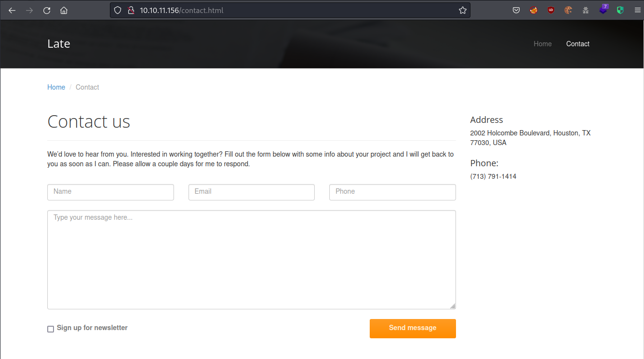Follow the Home breadcrumb link
644x359 pixels.
[x=56, y=87]
